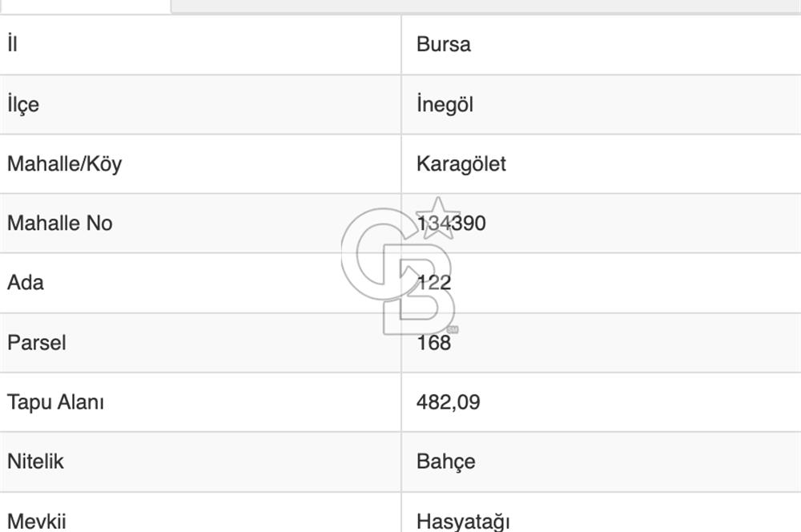Image resolution: width=801 pixels, height=532 pixels.
Task: Click the Hasyatağı value cell
Action: coord(461,519)
